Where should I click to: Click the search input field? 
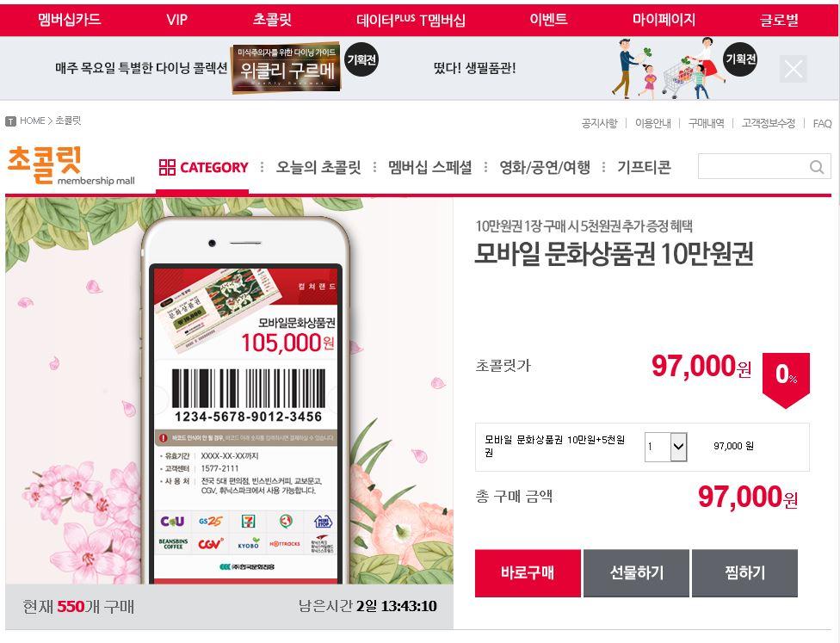click(753, 167)
